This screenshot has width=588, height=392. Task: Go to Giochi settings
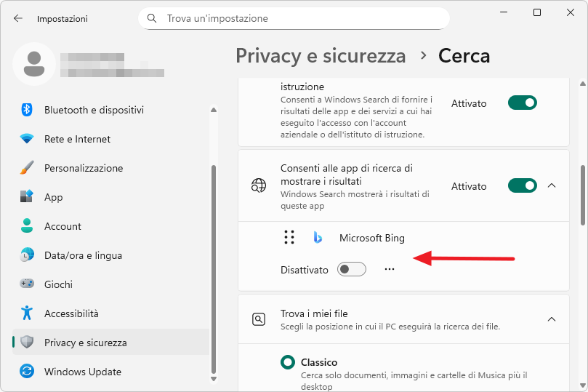pyautogui.click(x=111, y=284)
